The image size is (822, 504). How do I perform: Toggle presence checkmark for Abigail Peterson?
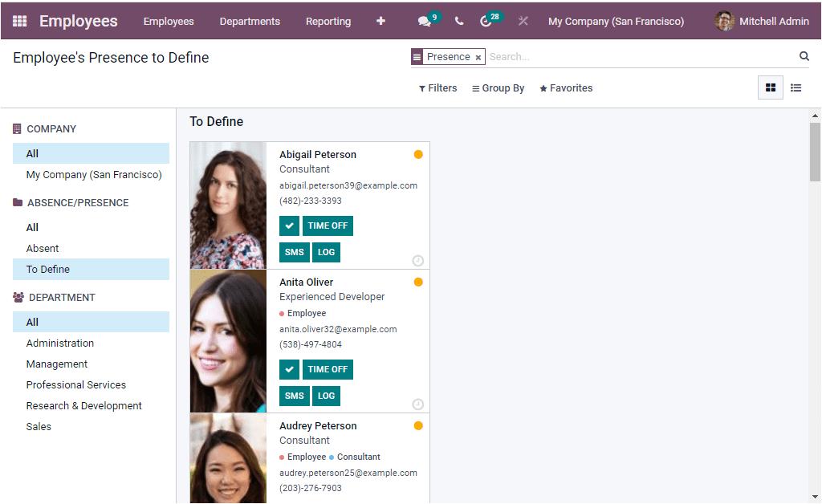click(x=289, y=226)
